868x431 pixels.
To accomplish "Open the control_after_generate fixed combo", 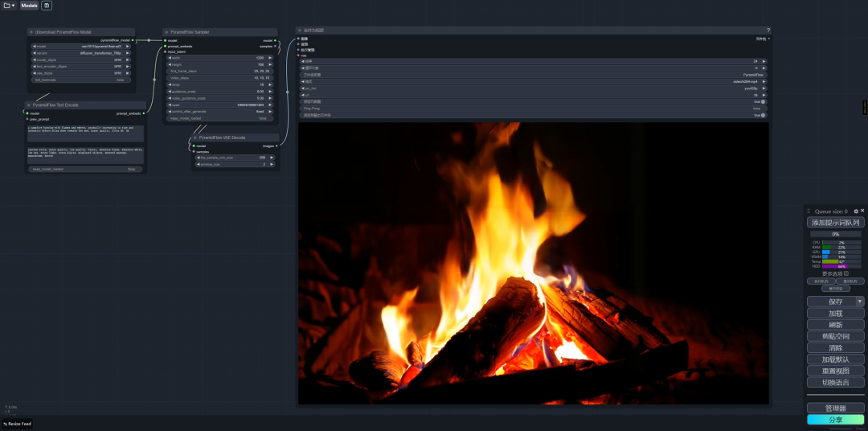I will [220, 111].
